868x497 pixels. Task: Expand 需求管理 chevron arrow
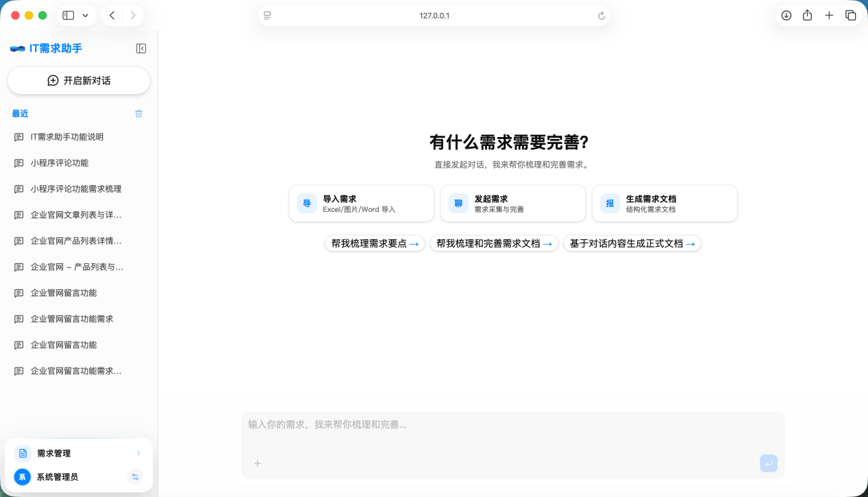click(138, 453)
